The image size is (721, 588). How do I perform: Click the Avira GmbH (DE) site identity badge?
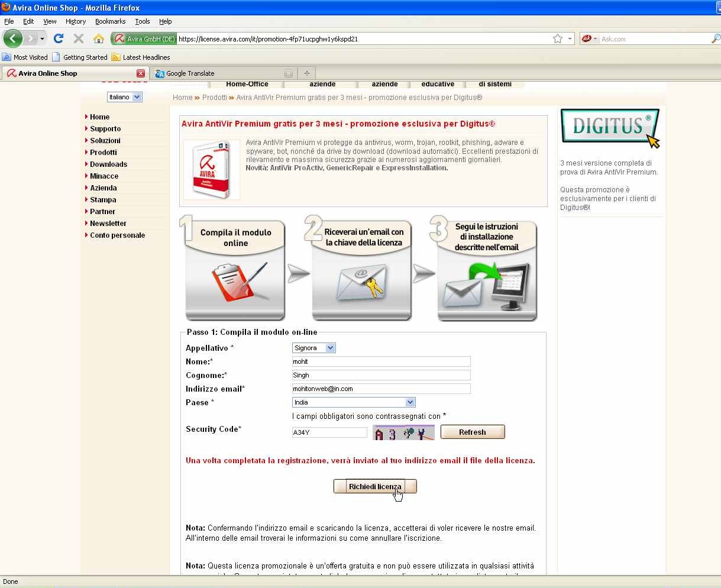pos(144,39)
